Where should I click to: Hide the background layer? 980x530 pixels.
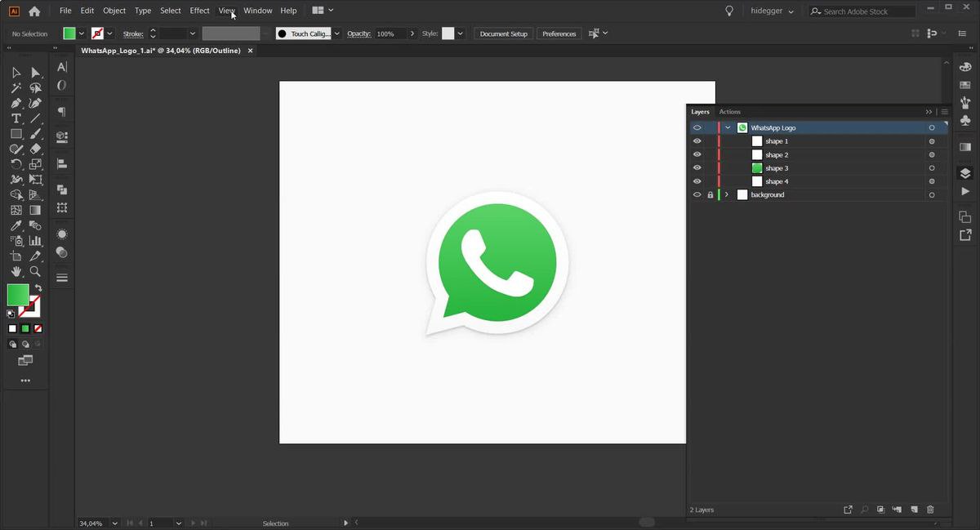[x=697, y=195]
